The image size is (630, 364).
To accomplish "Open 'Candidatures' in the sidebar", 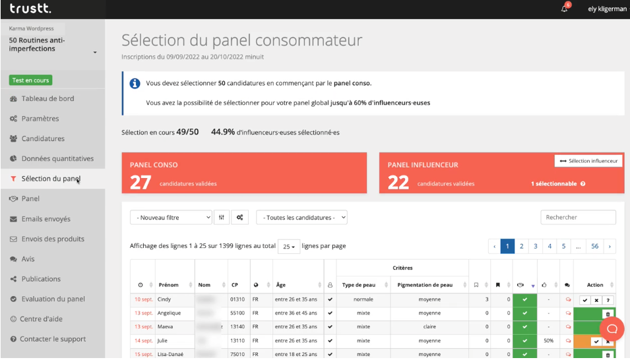I will click(43, 138).
